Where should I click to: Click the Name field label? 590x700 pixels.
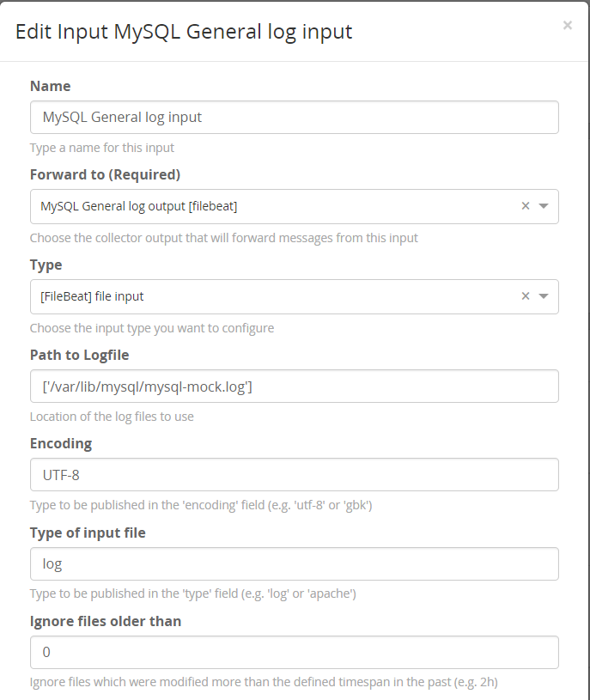click(51, 86)
